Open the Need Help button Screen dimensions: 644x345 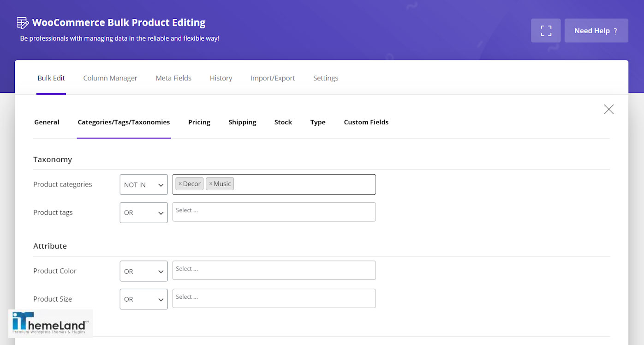(596, 30)
